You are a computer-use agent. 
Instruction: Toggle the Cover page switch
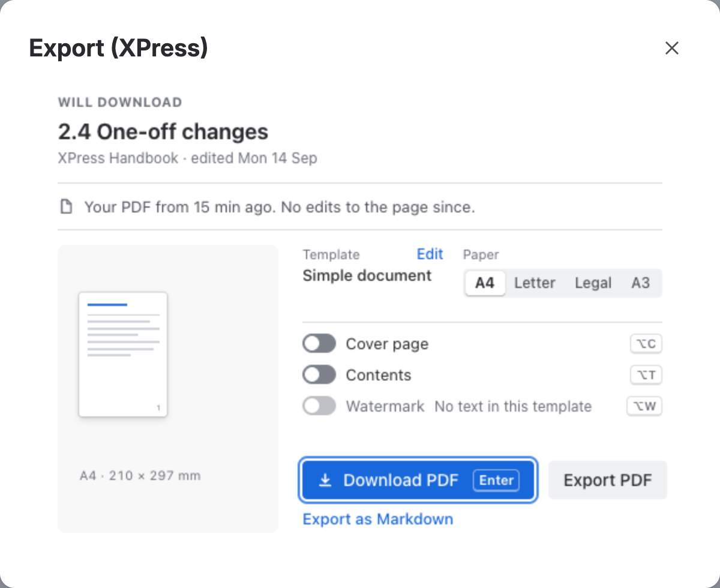[x=319, y=344]
